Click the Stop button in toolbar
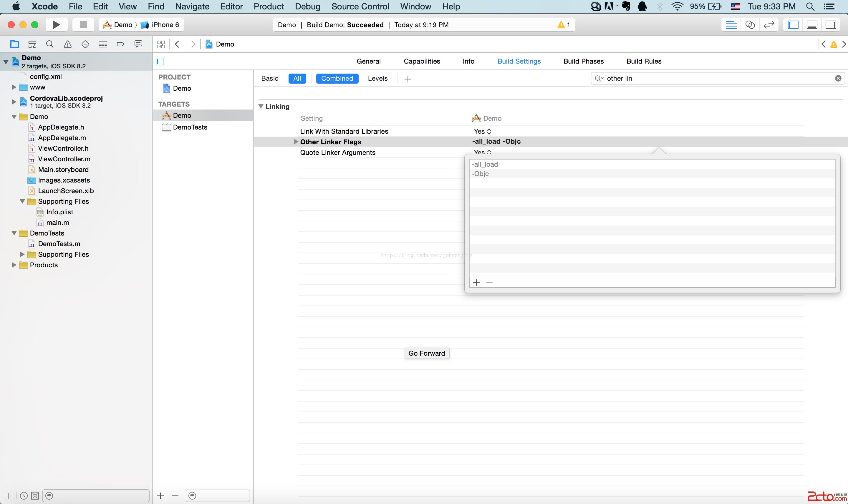848x504 pixels. pos(83,25)
